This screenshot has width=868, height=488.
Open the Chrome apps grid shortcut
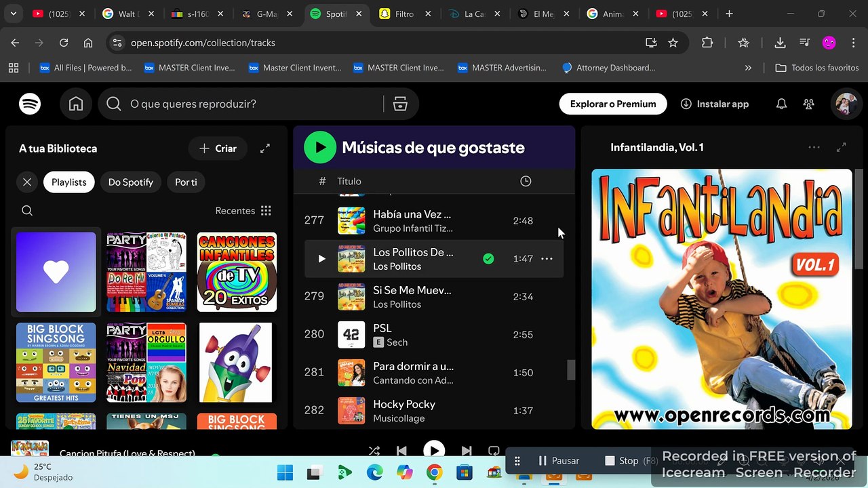tap(14, 68)
